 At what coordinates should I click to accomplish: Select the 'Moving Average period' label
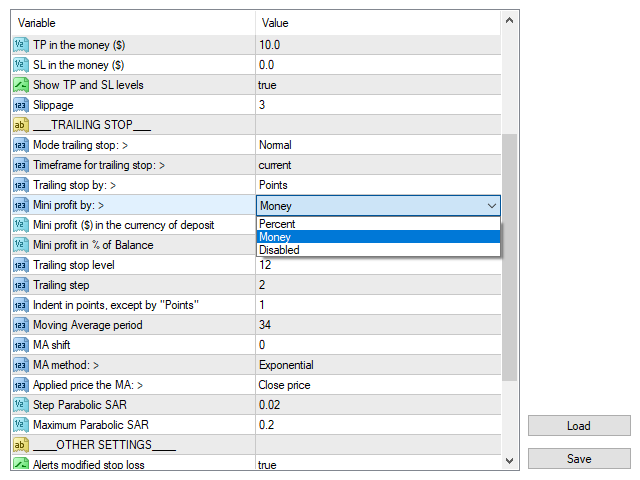(x=88, y=325)
